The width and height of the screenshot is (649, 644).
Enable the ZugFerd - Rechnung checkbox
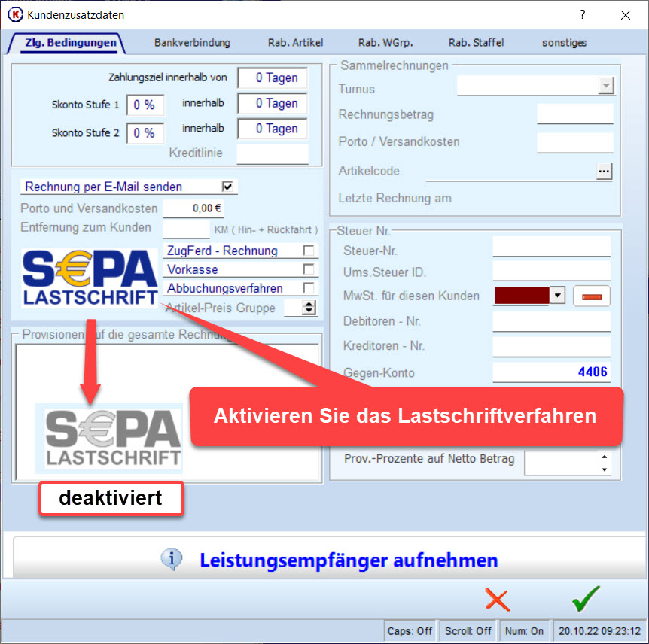[x=308, y=251]
